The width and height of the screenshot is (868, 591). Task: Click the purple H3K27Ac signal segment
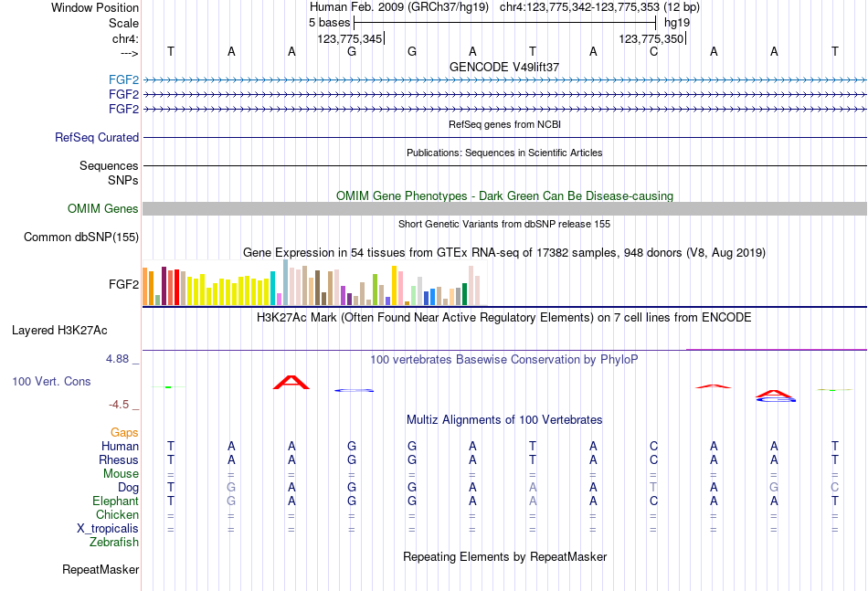776,350
